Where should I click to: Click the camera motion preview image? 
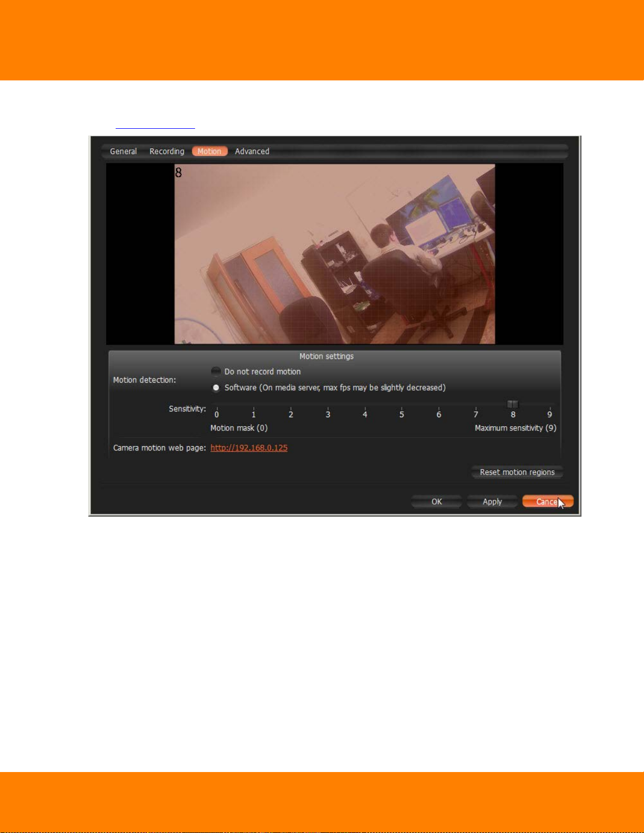click(335, 254)
